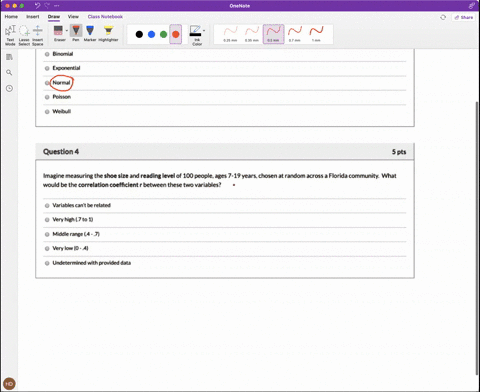The height and width of the screenshot is (392, 480).
Task: Choose the 0.5 mm pen thickness
Action: (x=273, y=34)
